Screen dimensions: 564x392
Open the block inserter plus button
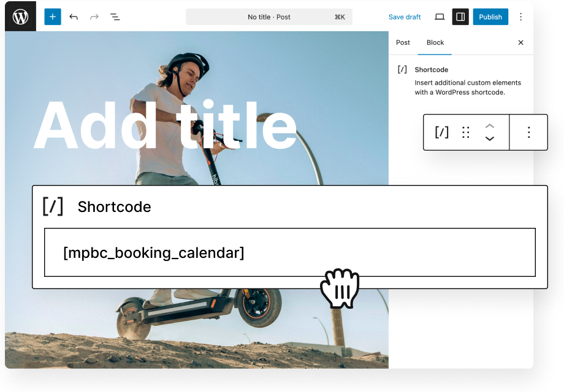click(x=53, y=17)
